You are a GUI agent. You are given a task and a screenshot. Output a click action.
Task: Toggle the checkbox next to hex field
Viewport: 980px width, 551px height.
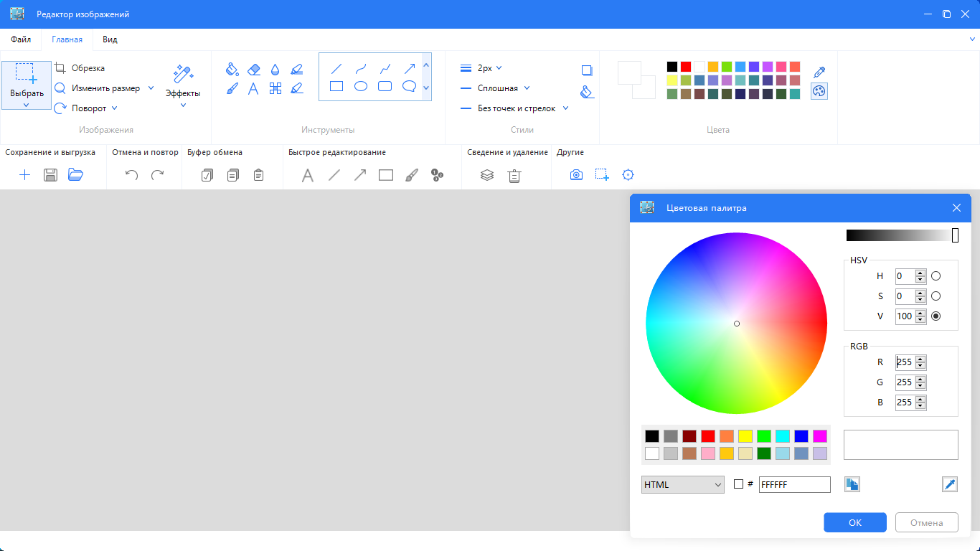point(738,484)
